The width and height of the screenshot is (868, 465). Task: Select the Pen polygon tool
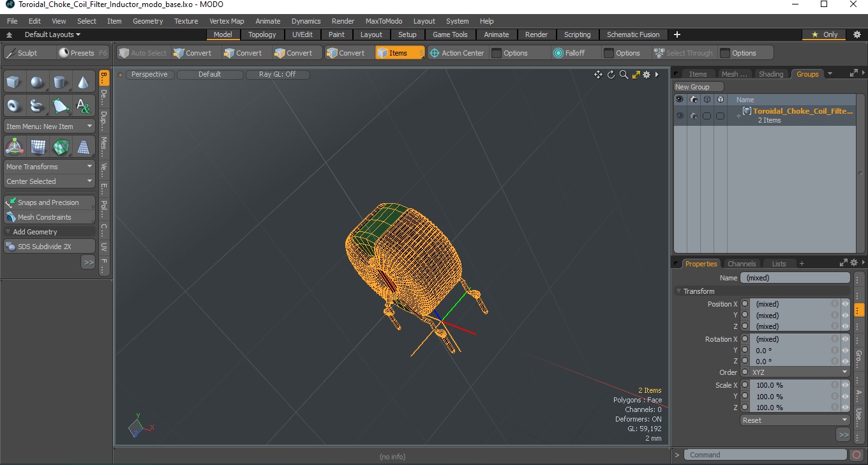click(x=60, y=105)
